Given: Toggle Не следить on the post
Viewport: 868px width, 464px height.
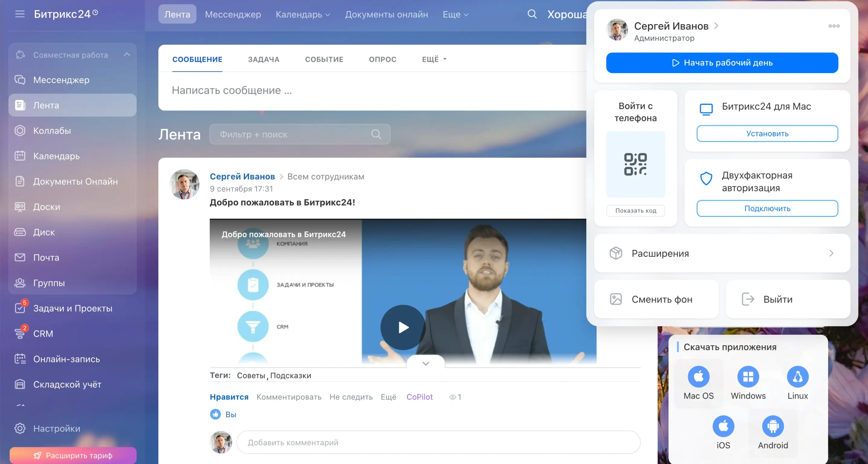Looking at the screenshot, I should pos(351,397).
